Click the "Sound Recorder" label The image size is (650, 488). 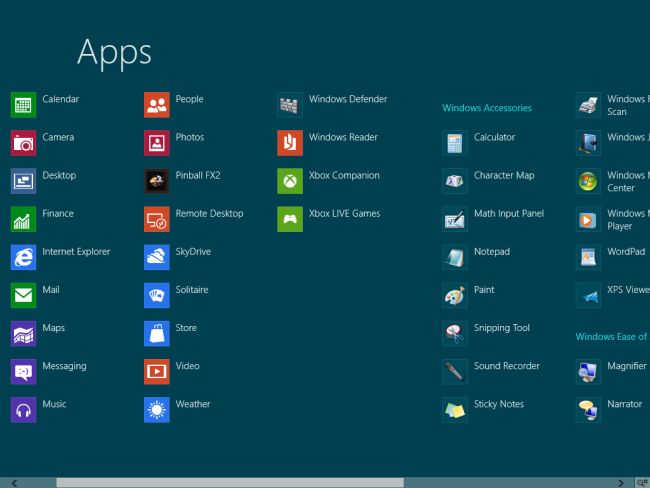507,366
